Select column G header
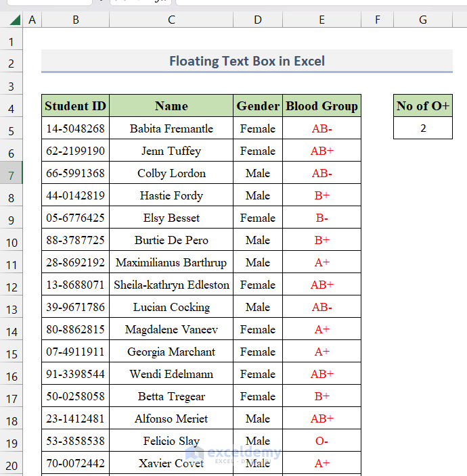This screenshot has width=467, height=476. 423,20
